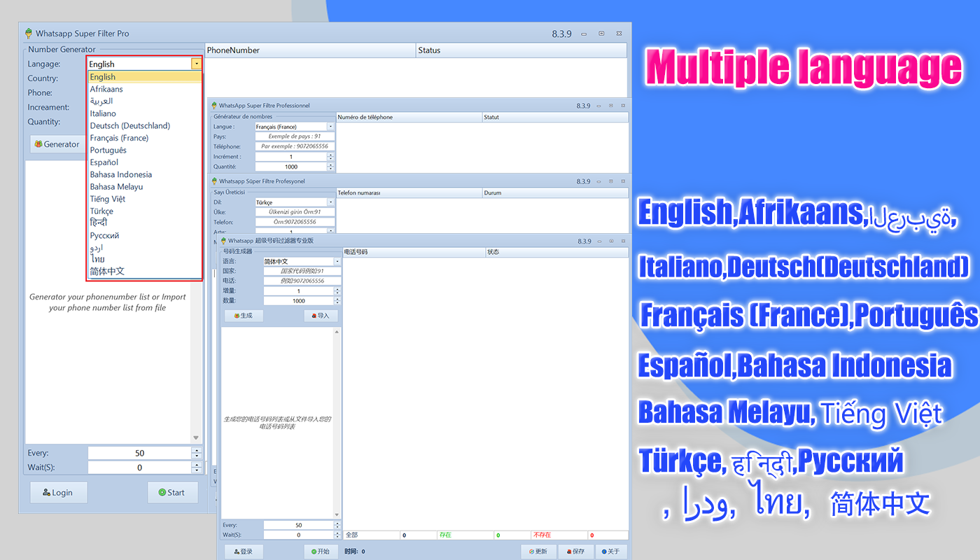The width and height of the screenshot is (980, 560).
Task: Click the 增量 field in Chinese window
Action: (299, 291)
